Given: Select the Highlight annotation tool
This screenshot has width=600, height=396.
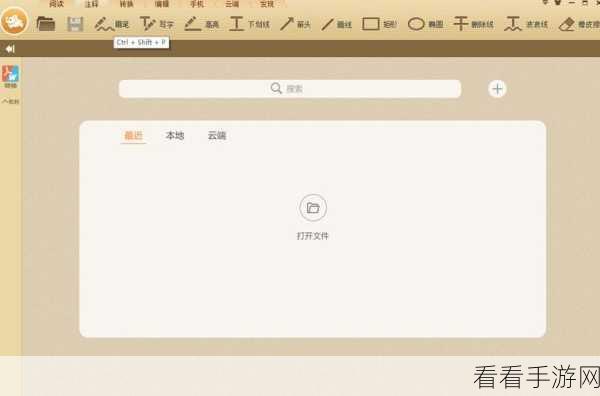Looking at the screenshot, I should (202, 24).
